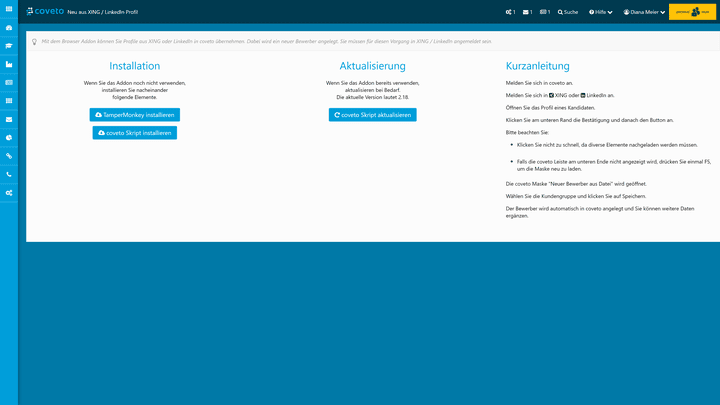
Task: Click text 'Die aktuelle Version lautet 2.18.'
Action: (372, 97)
